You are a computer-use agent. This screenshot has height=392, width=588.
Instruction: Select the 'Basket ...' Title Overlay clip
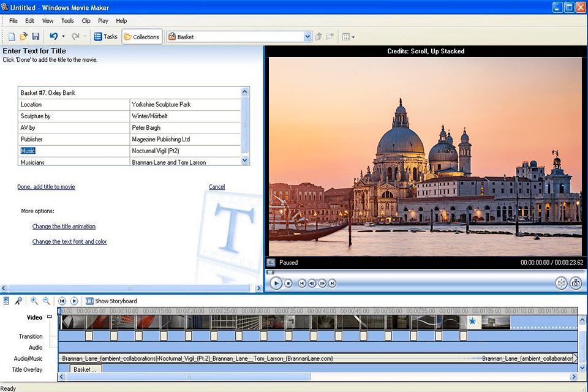point(86,369)
